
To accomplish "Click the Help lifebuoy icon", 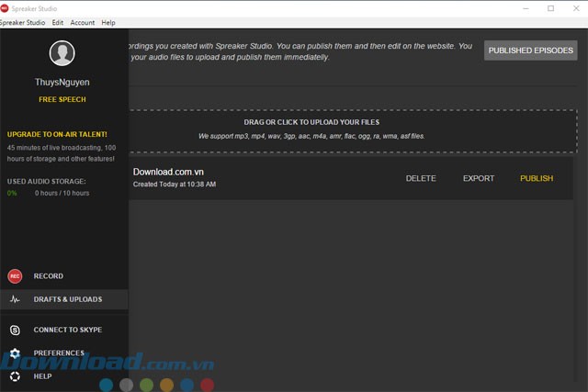I will tap(15, 376).
